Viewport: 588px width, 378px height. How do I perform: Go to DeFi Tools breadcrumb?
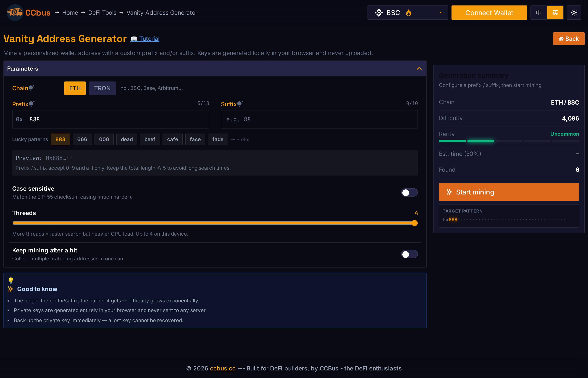pyautogui.click(x=102, y=13)
